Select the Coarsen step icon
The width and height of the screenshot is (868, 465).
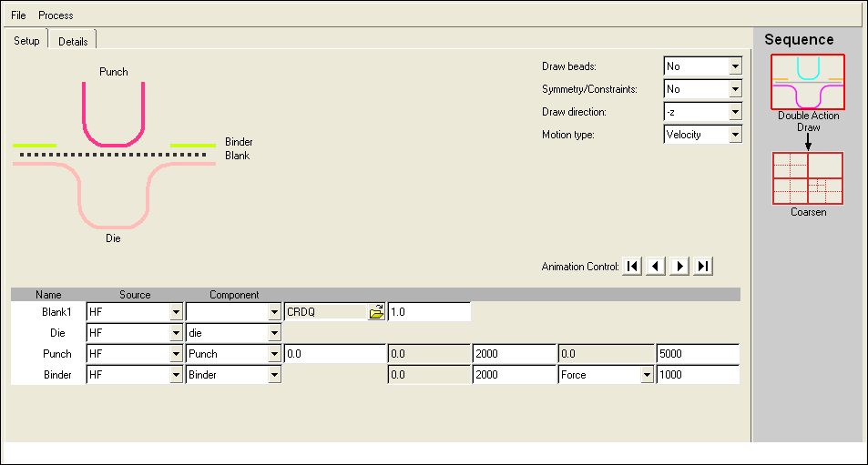click(808, 178)
